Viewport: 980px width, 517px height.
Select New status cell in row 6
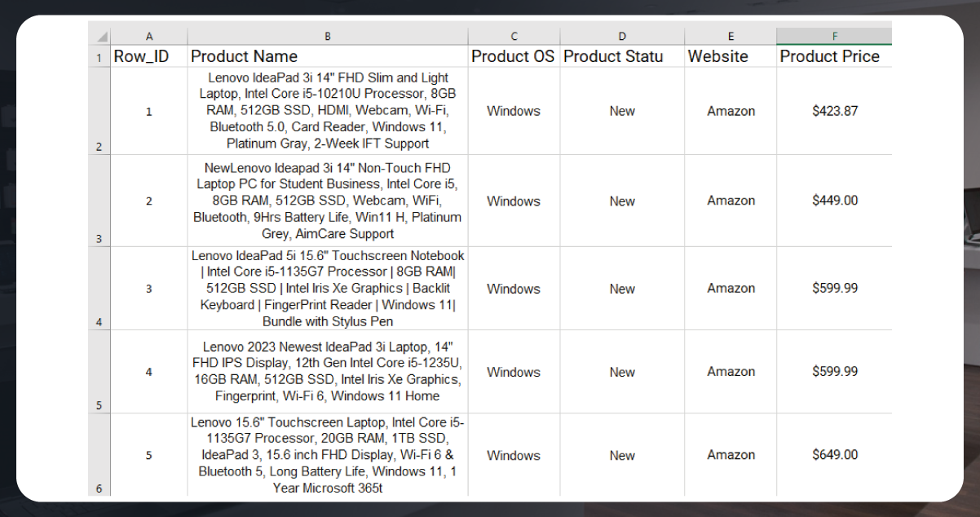pyautogui.click(x=622, y=455)
